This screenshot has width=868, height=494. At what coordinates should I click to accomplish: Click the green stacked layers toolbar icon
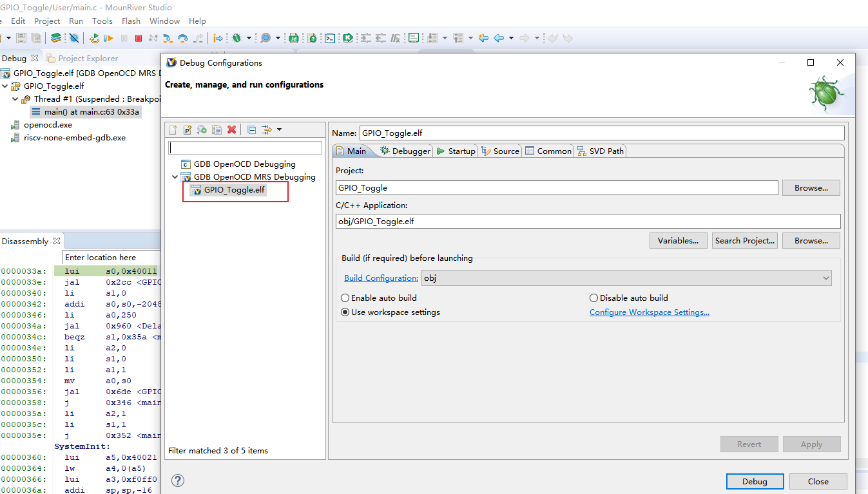[55, 38]
